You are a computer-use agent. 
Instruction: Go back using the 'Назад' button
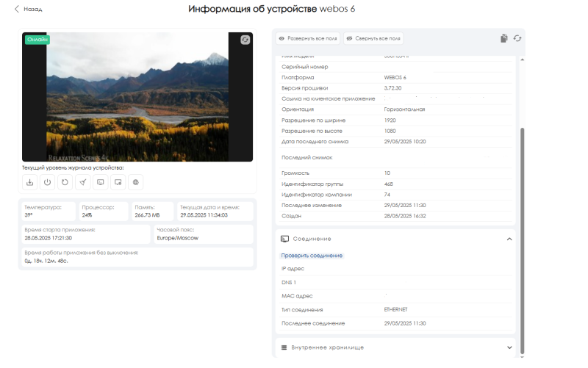[29, 10]
